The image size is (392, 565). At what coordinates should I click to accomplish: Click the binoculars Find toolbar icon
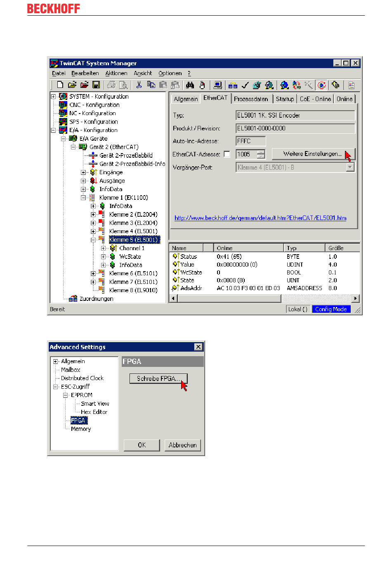point(190,85)
